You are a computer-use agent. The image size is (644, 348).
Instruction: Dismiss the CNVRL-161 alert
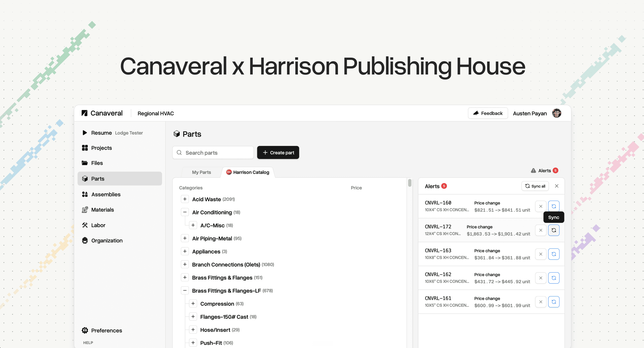(x=541, y=302)
